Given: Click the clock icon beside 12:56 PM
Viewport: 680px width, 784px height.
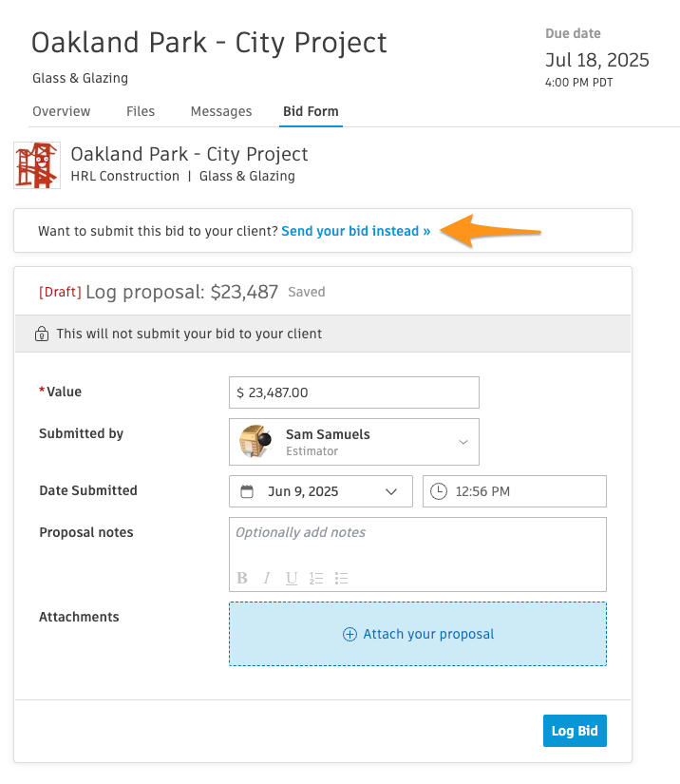Looking at the screenshot, I should pos(439,491).
